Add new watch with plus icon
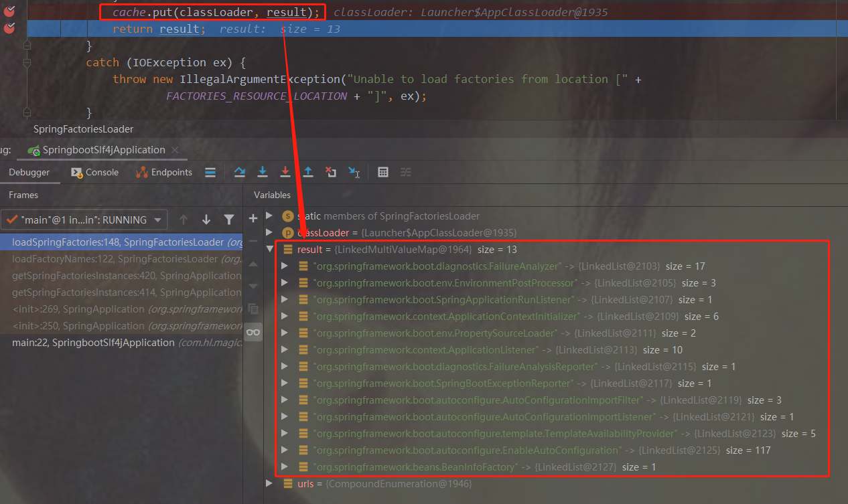This screenshot has width=848, height=504. [253, 218]
